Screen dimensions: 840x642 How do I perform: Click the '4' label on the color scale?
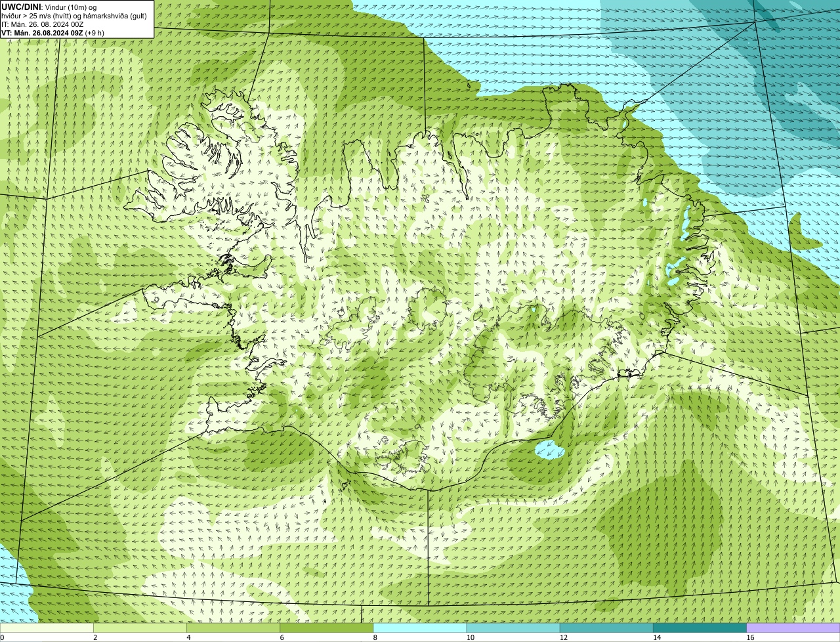click(x=188, y=637)
